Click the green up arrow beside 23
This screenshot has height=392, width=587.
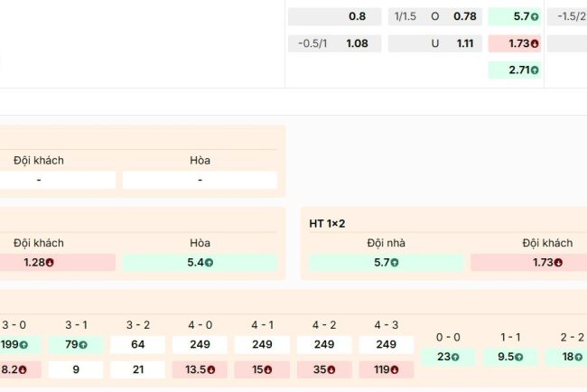[454, 357]
